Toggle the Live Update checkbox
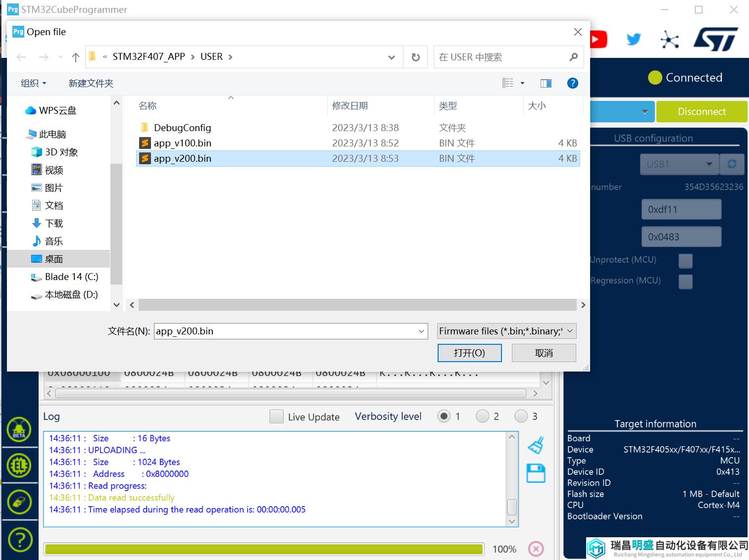The image size is (749, 560). coord(277,417)
